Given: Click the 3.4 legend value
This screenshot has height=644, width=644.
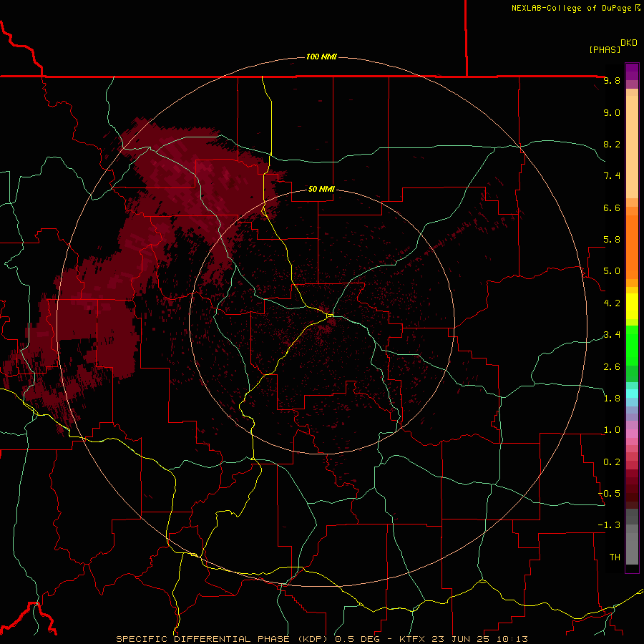Looking at the screenshot, I should pos(612,335).
